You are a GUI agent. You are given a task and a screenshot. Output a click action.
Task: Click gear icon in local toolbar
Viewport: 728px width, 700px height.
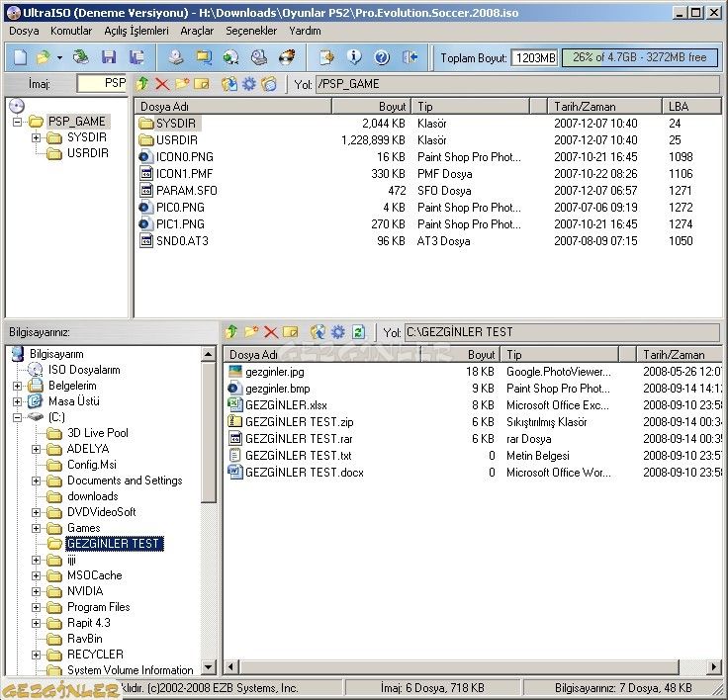click(x=338, y=332)
